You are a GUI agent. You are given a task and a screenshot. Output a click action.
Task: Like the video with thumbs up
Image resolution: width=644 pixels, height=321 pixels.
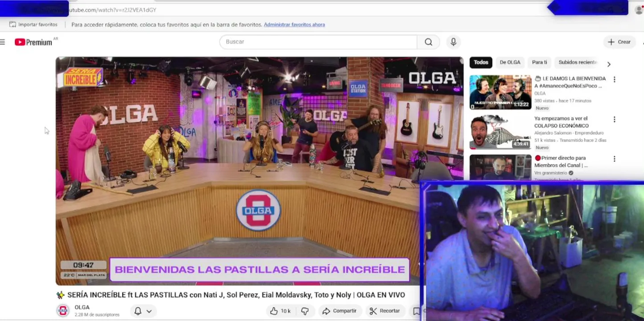[280, 311]
